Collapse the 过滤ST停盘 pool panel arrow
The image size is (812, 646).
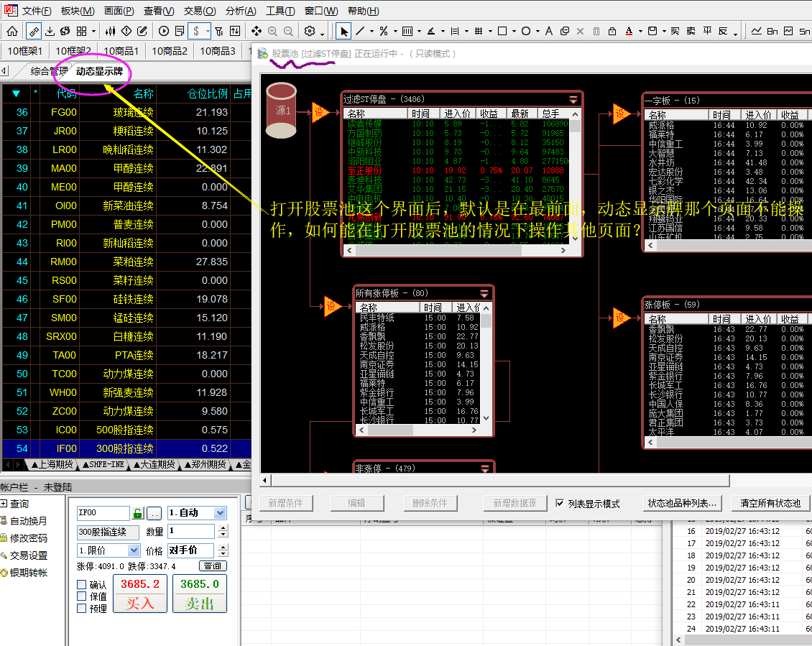(x=573, y=99)
